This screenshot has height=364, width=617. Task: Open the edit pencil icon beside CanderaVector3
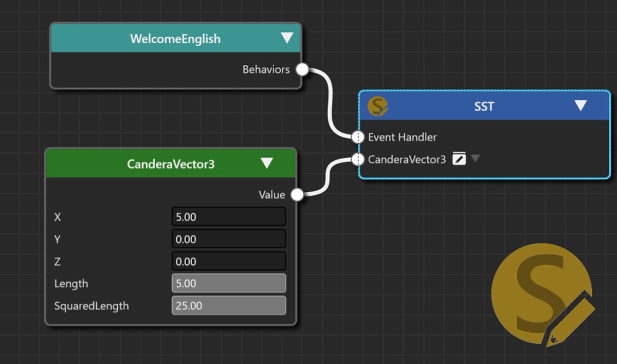pos(459,158)
